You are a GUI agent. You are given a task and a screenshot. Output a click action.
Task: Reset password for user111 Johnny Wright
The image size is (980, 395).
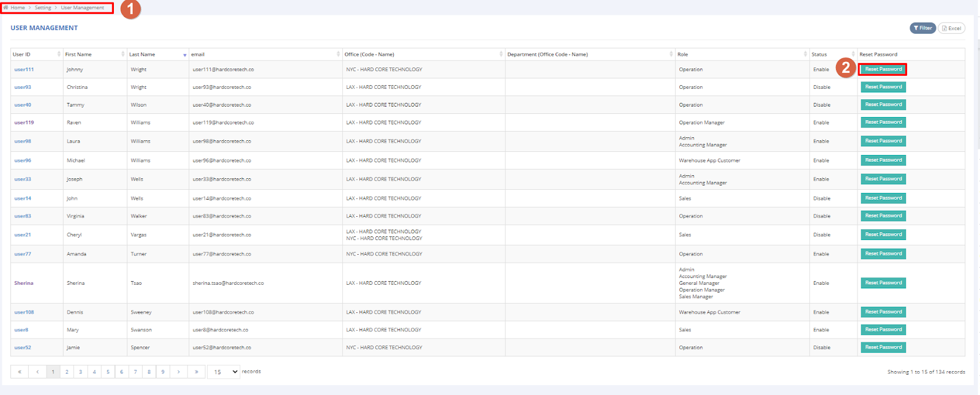point(883,69)
